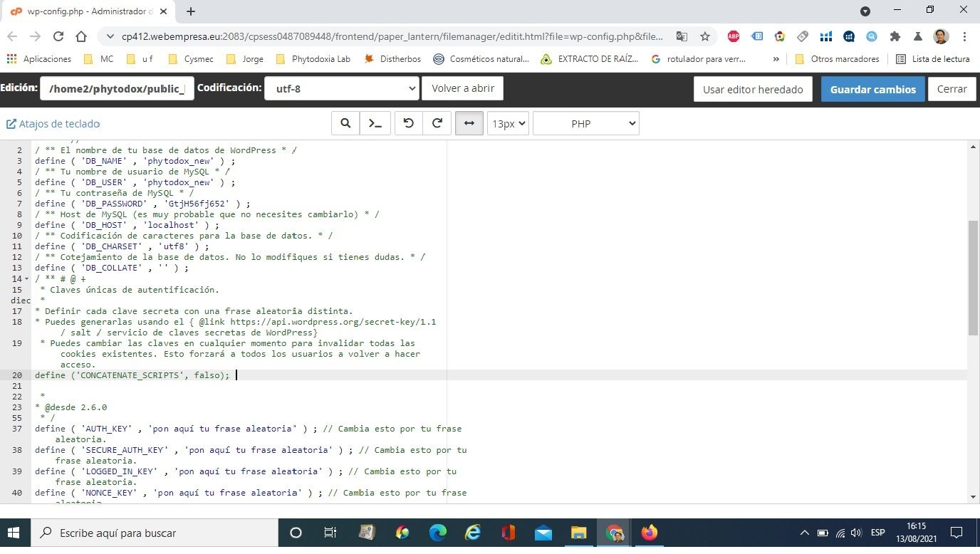This screenshot has width=980, height=554.
Task: Click the browser address bar URL
Action: tap(392, 36)
